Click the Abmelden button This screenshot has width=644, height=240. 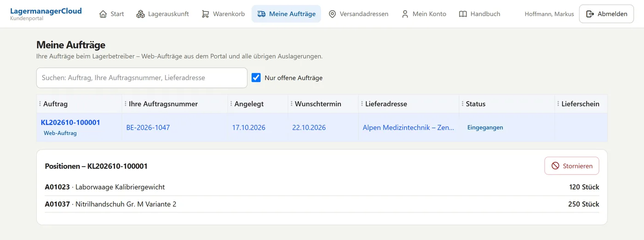(x=606, y=14)
